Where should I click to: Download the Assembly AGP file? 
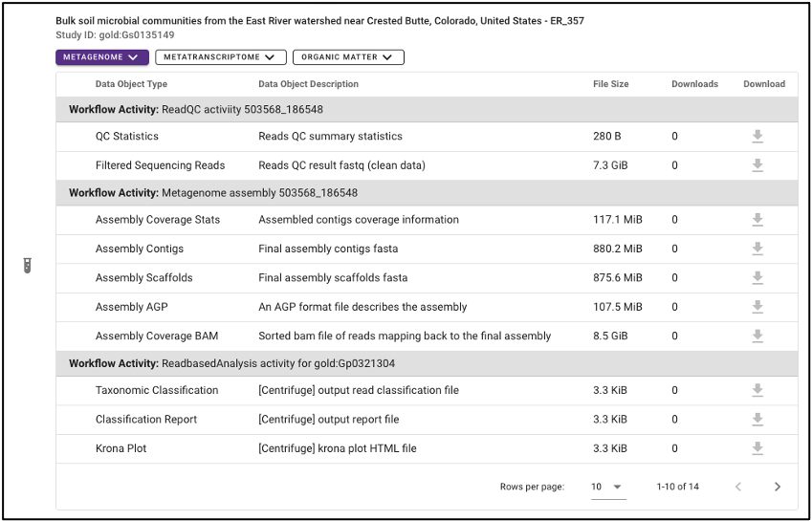click(757, 307)
